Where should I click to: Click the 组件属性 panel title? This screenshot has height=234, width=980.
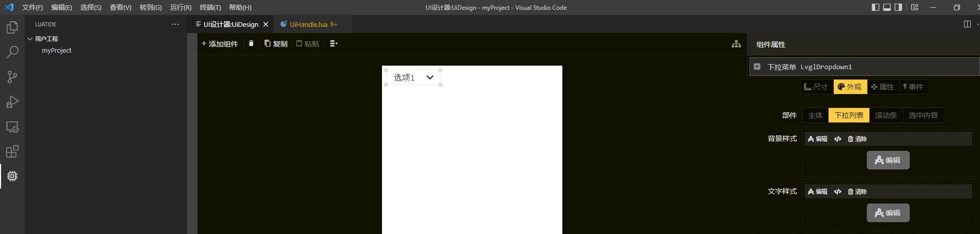(x=771, y=44)
